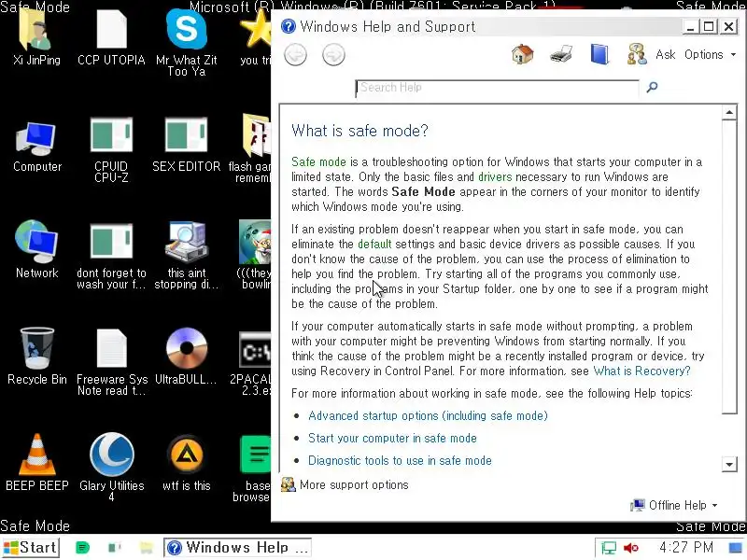Minimize the Help and Support window
Viewport: 747px width, 560px height.
pos(690,26)
